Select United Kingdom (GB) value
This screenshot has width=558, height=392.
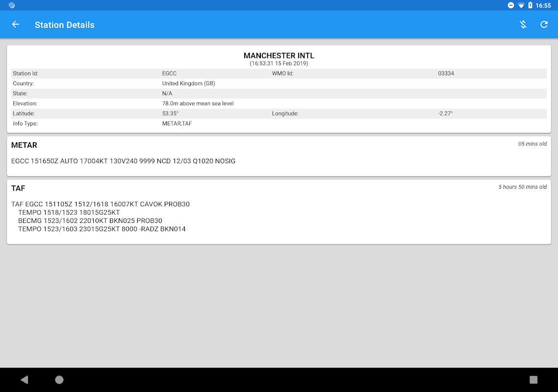tap(189, 83)
